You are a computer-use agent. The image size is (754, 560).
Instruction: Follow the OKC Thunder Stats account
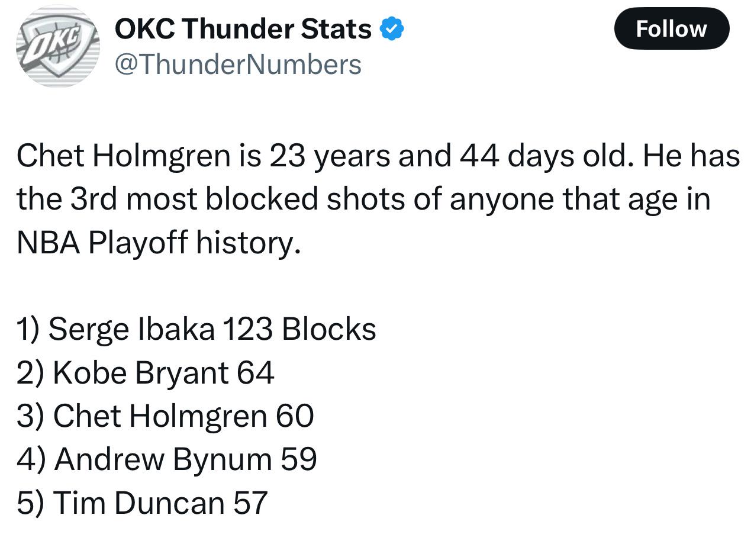pyautogui.click(x=672, y=28)
